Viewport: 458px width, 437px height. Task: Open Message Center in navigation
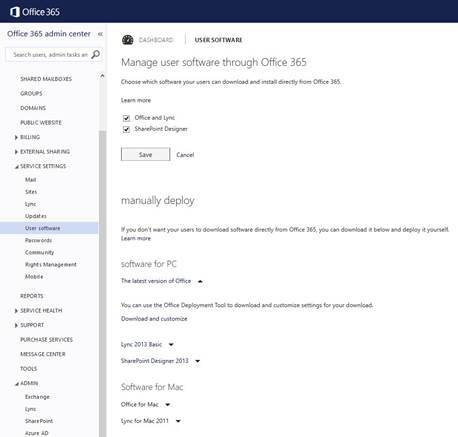click(x=43, y=354)
